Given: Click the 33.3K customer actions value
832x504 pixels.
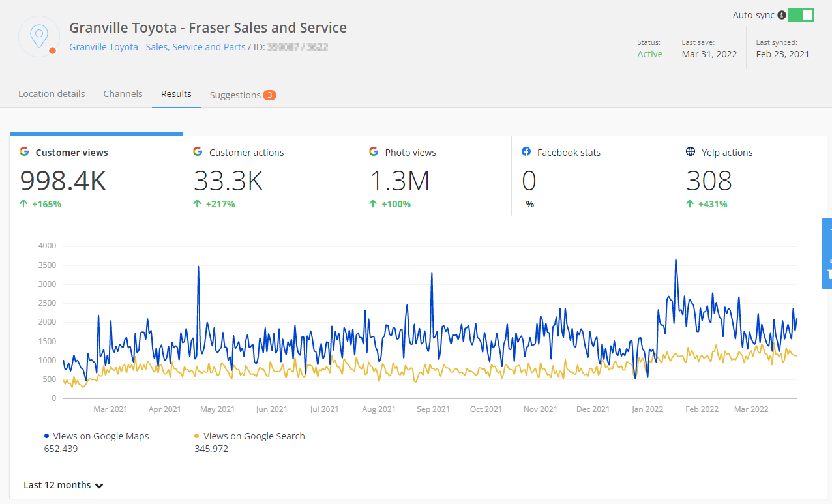Looking at the screenshot, I should click(228, 181).
